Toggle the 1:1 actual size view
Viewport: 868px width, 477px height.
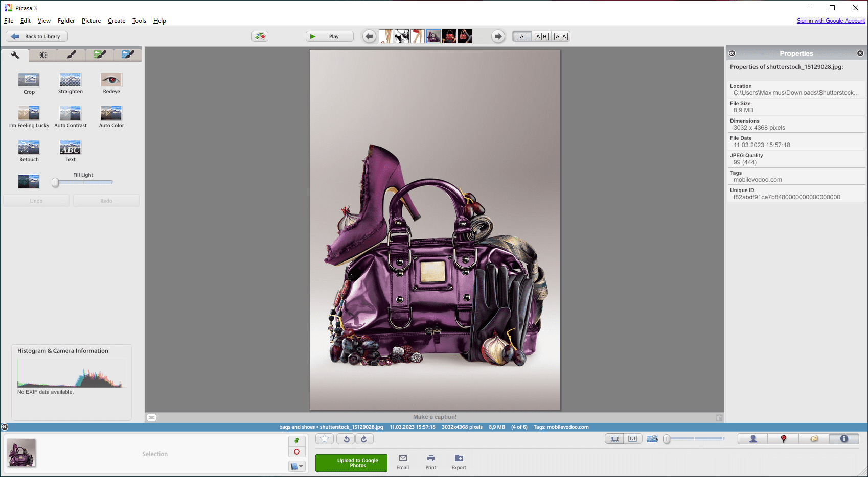click(x=632, y=439)
